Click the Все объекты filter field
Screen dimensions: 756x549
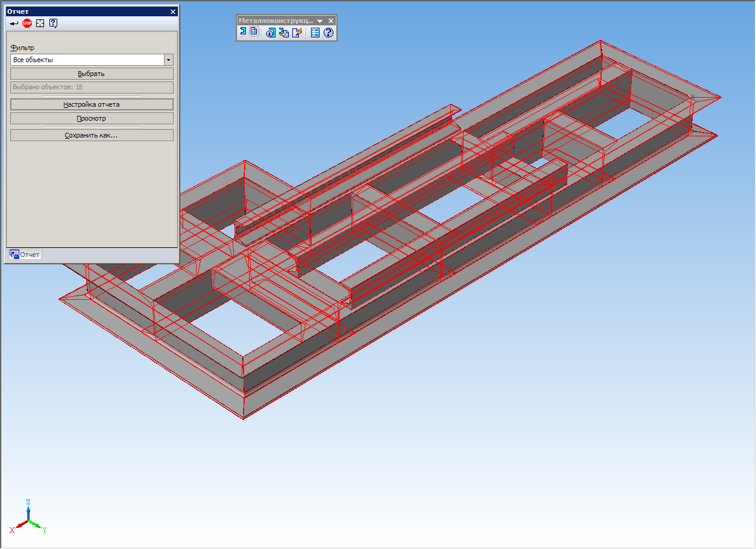[x=87, y=60]
